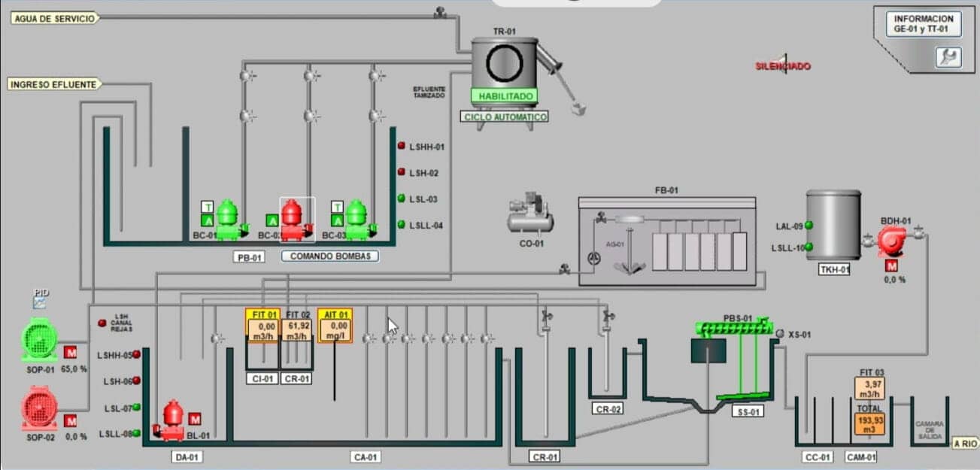Click the green BC-03 pump icon
This screenshot has height=470, width=980.
click(356, 218)
